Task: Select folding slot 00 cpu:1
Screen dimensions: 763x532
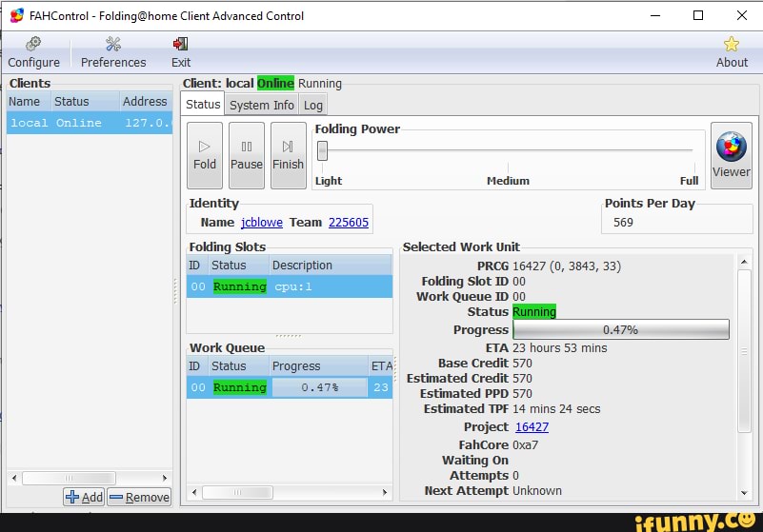Action: point(290,286)
